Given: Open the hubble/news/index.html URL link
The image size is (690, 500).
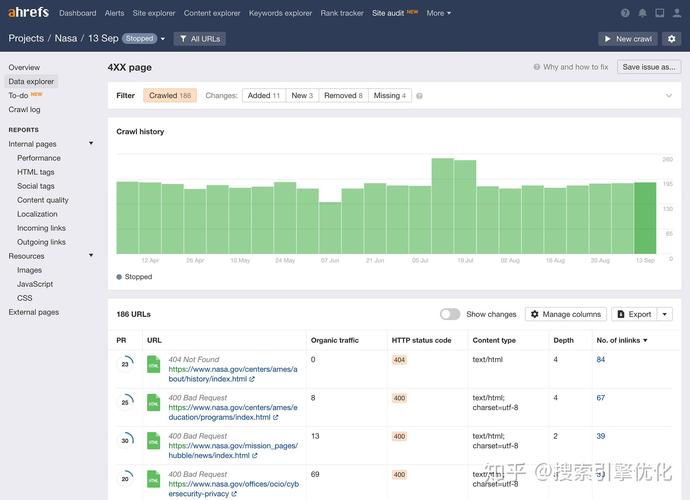Looking at the screenshot, I should point(233,451).
